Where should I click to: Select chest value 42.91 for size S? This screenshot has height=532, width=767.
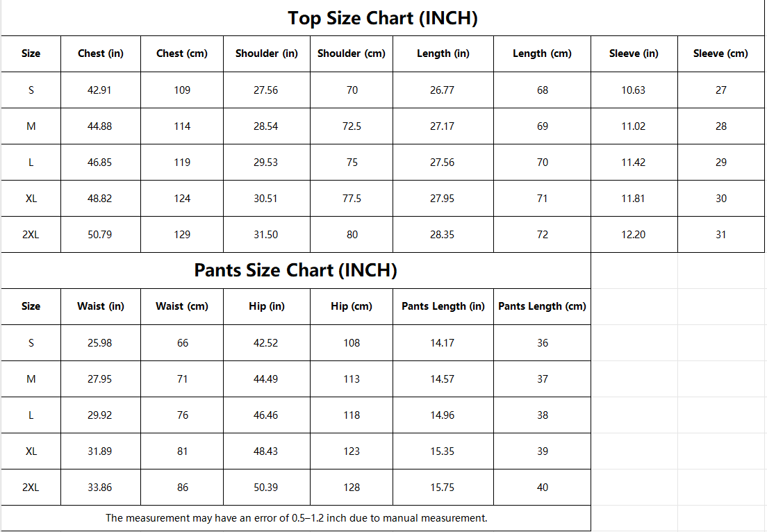[x=101, y=90]
